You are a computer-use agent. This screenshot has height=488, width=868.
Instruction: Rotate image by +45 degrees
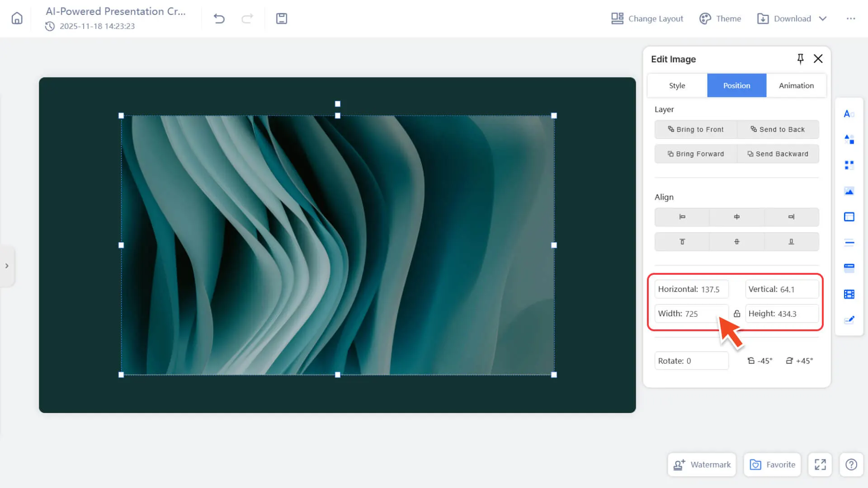799,361
